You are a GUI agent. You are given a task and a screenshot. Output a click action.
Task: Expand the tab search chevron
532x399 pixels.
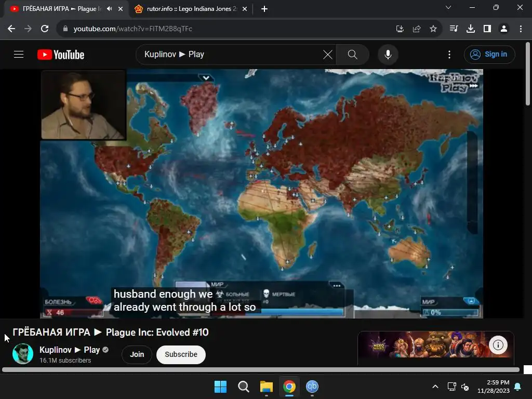(448, 7)
